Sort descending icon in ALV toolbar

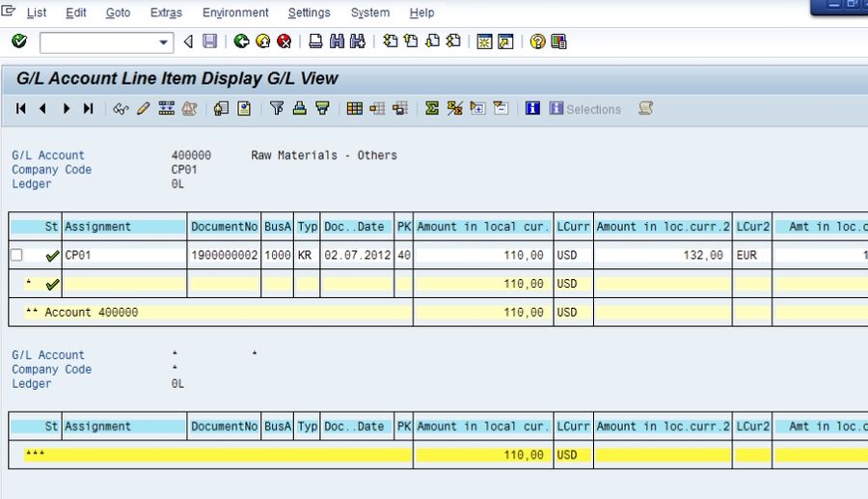[322, 108]
